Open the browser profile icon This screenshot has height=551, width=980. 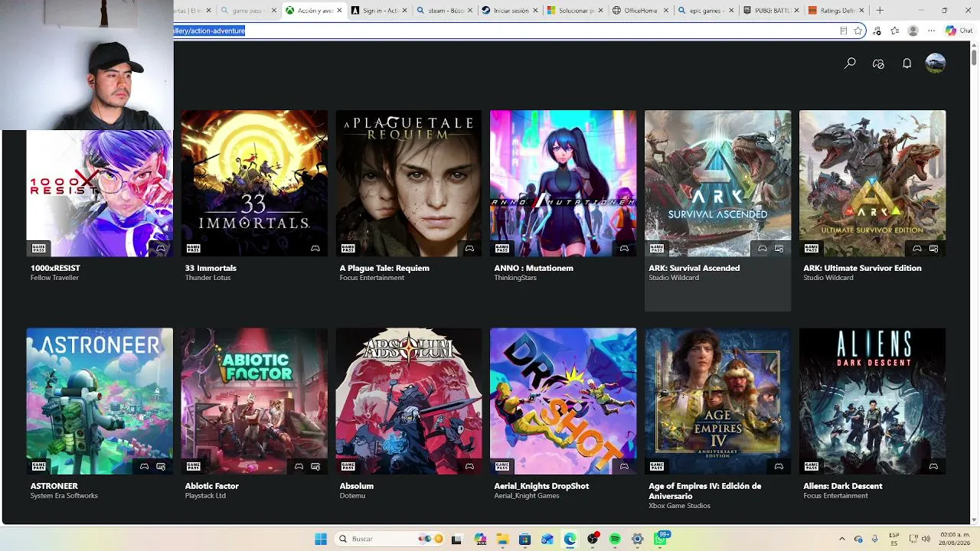(913, 31)
